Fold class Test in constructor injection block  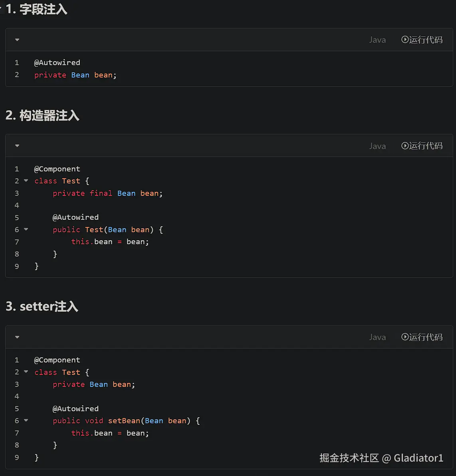[x=26, y=181]
